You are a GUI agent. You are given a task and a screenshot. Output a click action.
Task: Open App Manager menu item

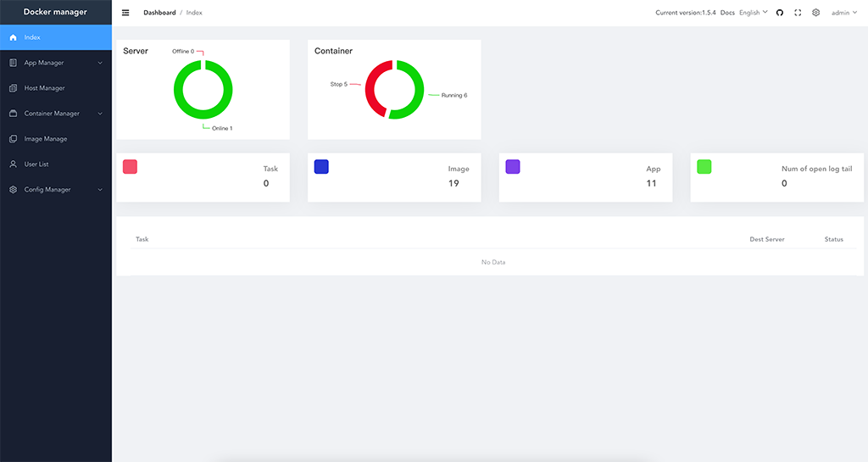(56, 63)
